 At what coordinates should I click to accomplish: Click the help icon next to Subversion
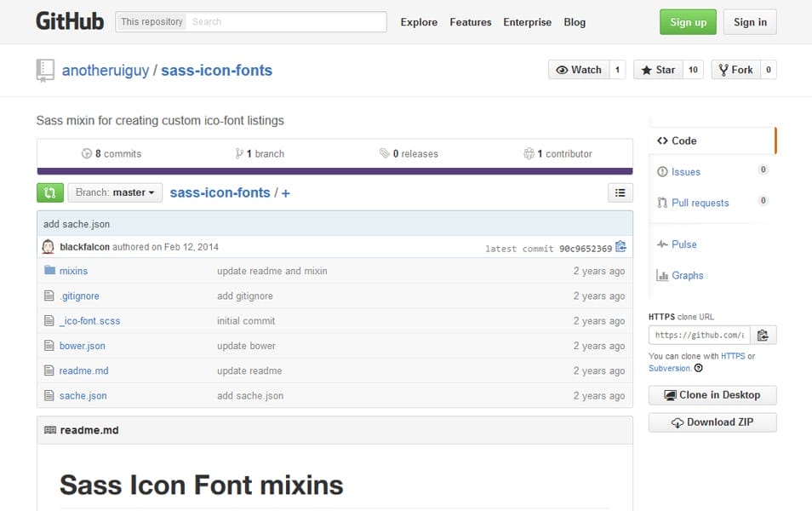(x=699, y=368)
